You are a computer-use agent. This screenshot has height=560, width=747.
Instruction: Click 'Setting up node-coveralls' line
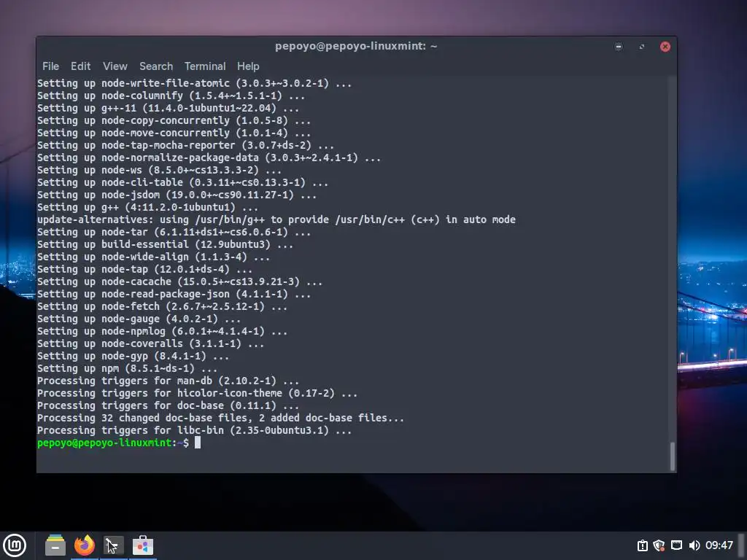150,344
